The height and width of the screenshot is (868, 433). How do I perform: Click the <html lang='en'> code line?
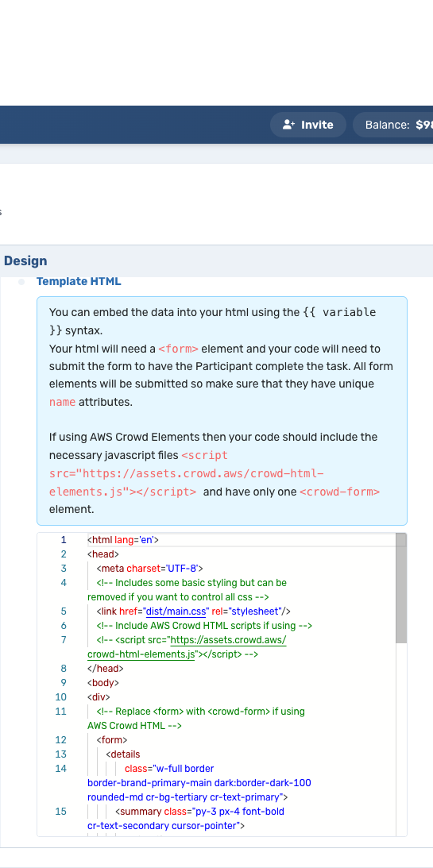pyautogui.click(x=123, y=540)
